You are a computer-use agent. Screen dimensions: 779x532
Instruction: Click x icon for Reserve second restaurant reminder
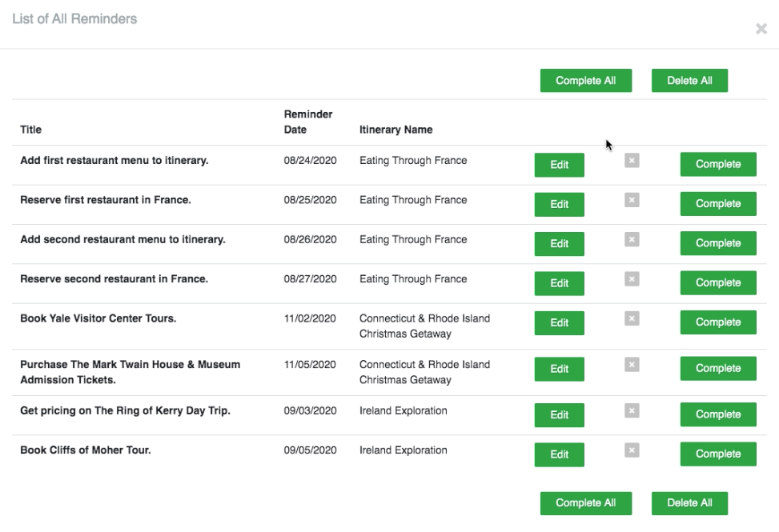point(632,279)
